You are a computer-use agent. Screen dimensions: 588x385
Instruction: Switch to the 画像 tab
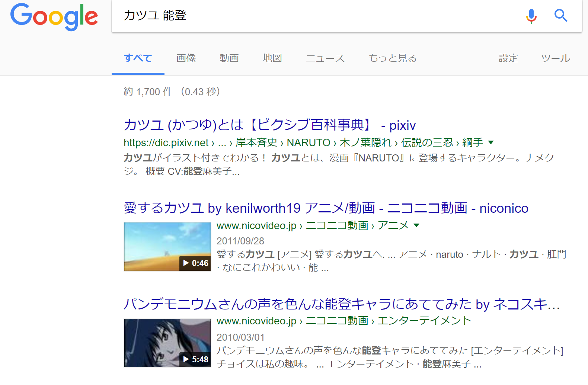coord(186,58)
